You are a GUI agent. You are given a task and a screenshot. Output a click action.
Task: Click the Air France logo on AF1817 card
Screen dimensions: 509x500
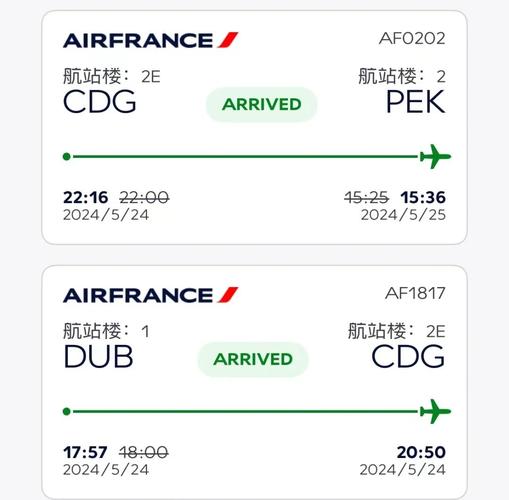pos(151,295)
